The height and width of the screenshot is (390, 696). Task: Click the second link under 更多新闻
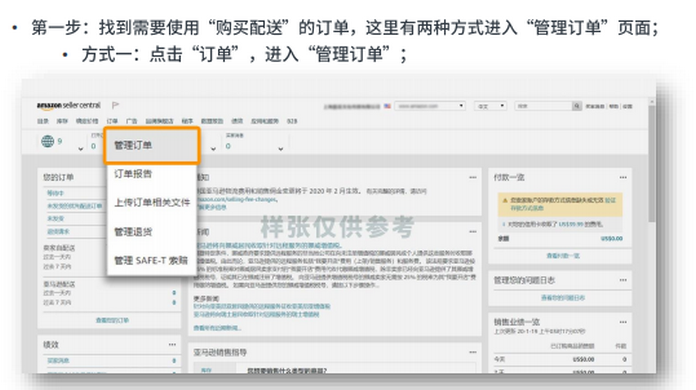click(256, 314)
